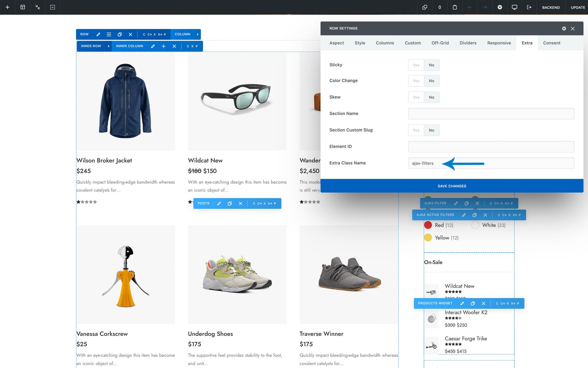Duplicate the row with the clone icon
The height and width of the screenshot is (368, 588).
click(x=120, y=34)
